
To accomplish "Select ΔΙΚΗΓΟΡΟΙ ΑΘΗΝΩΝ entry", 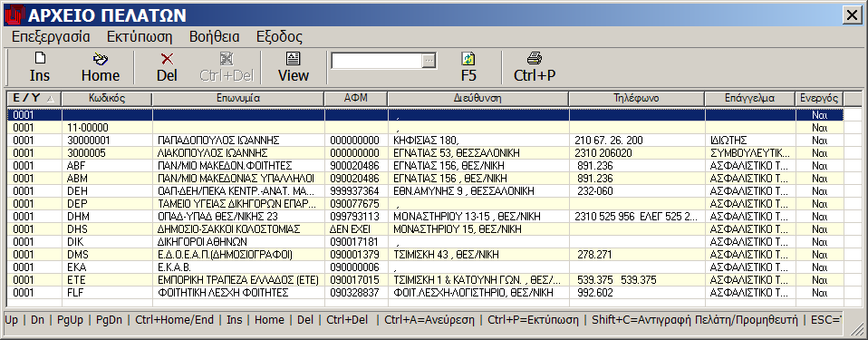I will point(202,242).
